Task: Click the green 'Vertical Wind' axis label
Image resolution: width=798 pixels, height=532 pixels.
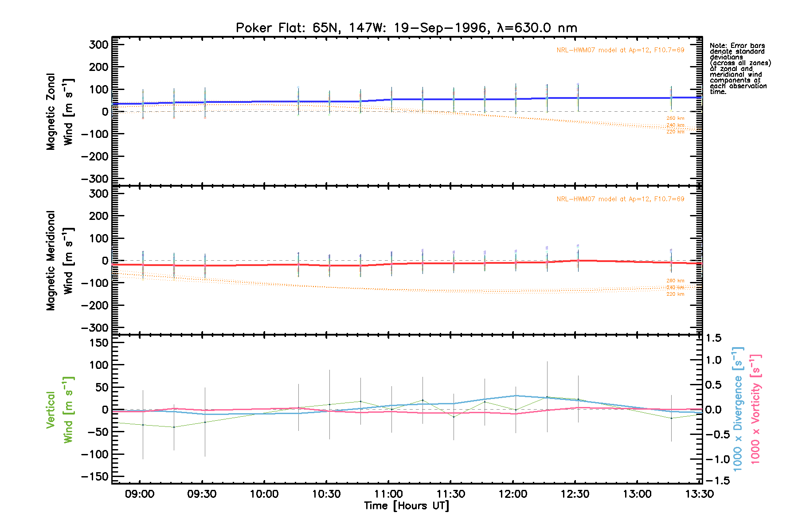Action: click(59, 410)
